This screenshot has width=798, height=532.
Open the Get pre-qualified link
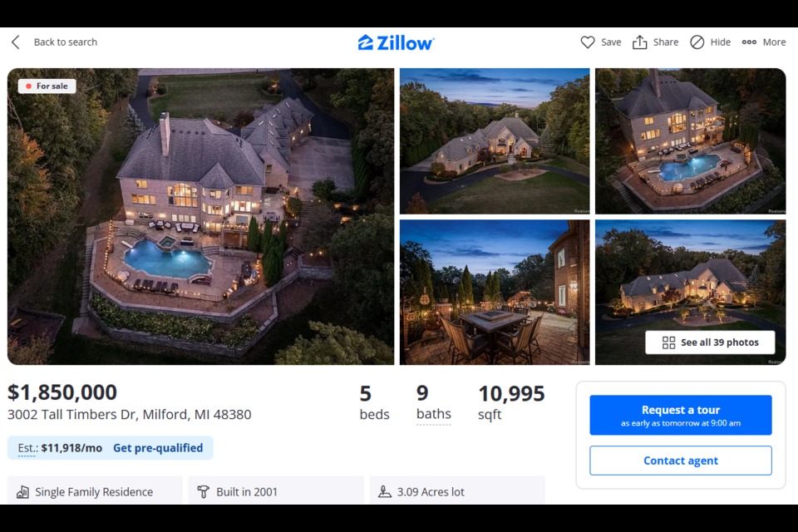158,448
